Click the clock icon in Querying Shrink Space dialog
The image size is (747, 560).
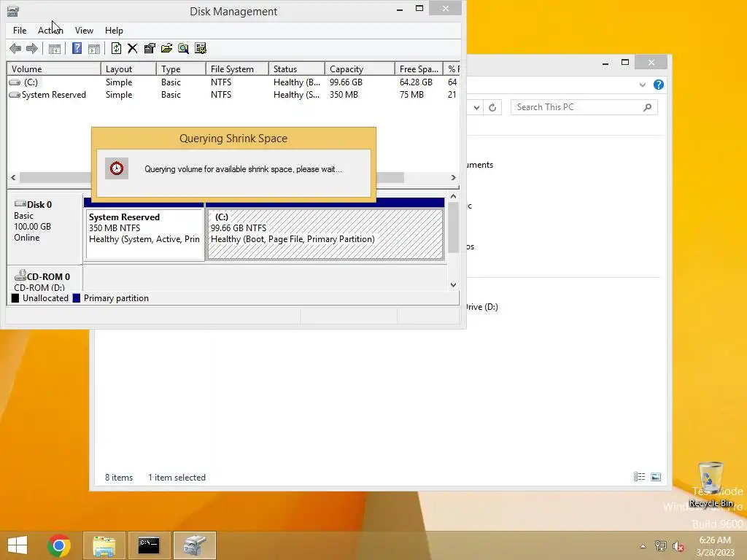pos(117,168)
